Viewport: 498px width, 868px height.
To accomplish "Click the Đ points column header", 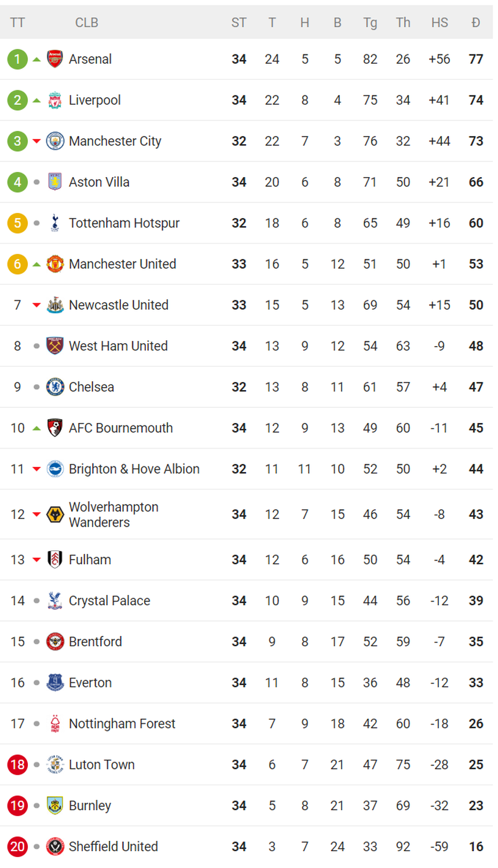I will click(x=476, y=23).
